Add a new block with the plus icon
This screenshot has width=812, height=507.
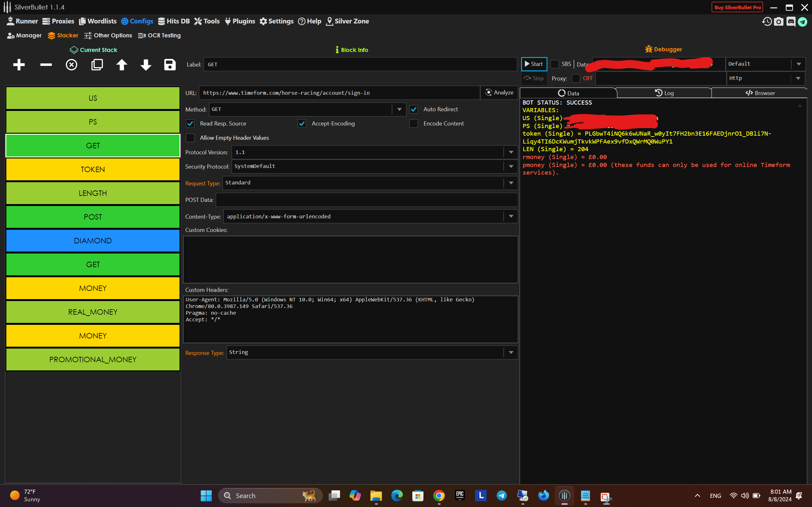[x=19, y=64]
